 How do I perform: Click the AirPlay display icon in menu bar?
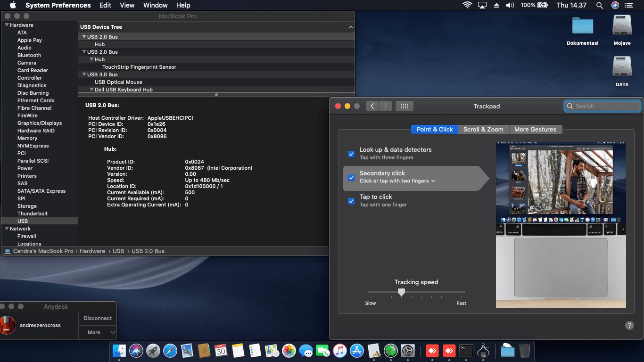(482, 5)
